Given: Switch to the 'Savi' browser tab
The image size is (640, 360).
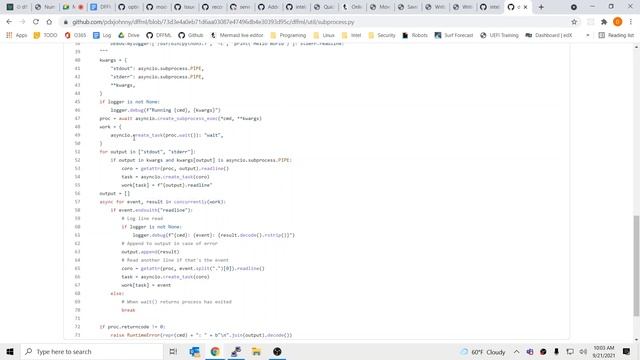Looking at the screenshot, I should (x=407, y=7).
